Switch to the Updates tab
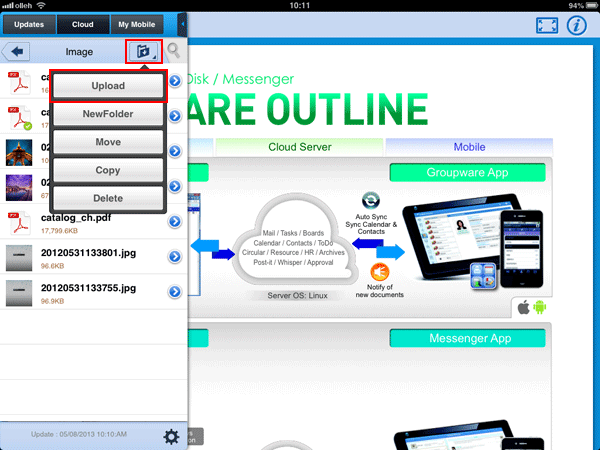600x450 pixels. point(28,23)
